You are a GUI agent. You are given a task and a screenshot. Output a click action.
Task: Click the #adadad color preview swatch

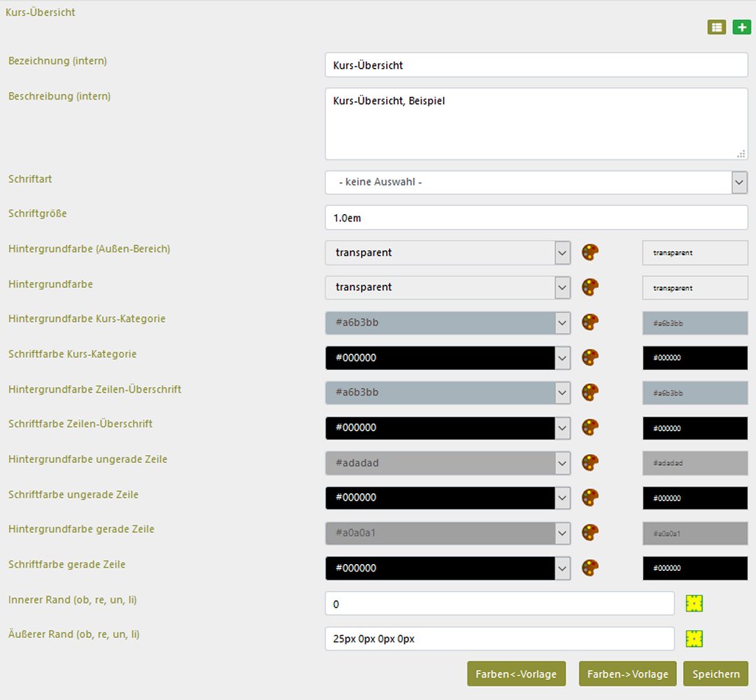(695, 463)
